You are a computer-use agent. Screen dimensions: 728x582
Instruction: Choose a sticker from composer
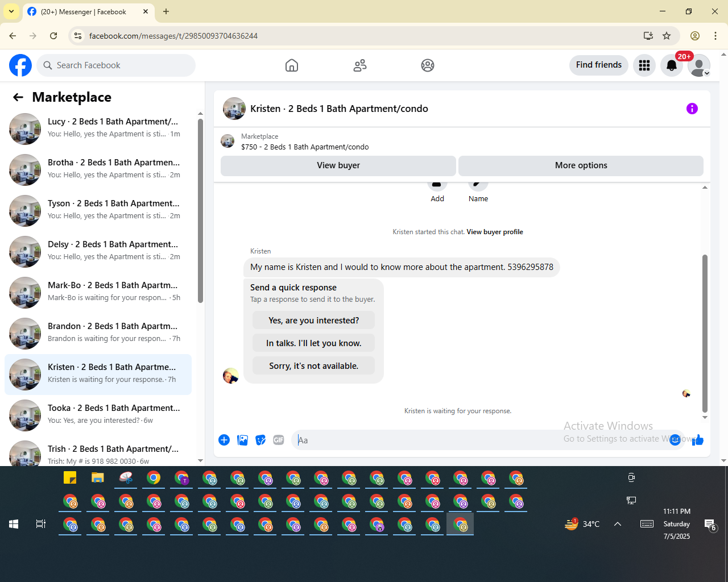[x=260, y=440]
